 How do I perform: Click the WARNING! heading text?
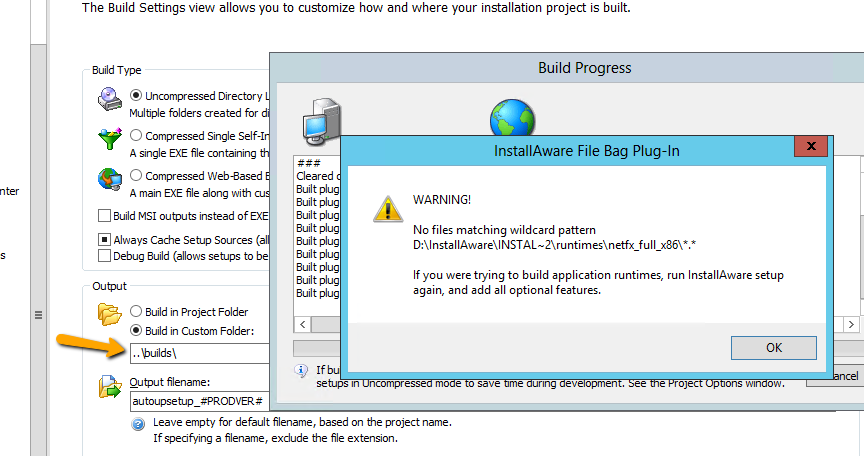442,200
